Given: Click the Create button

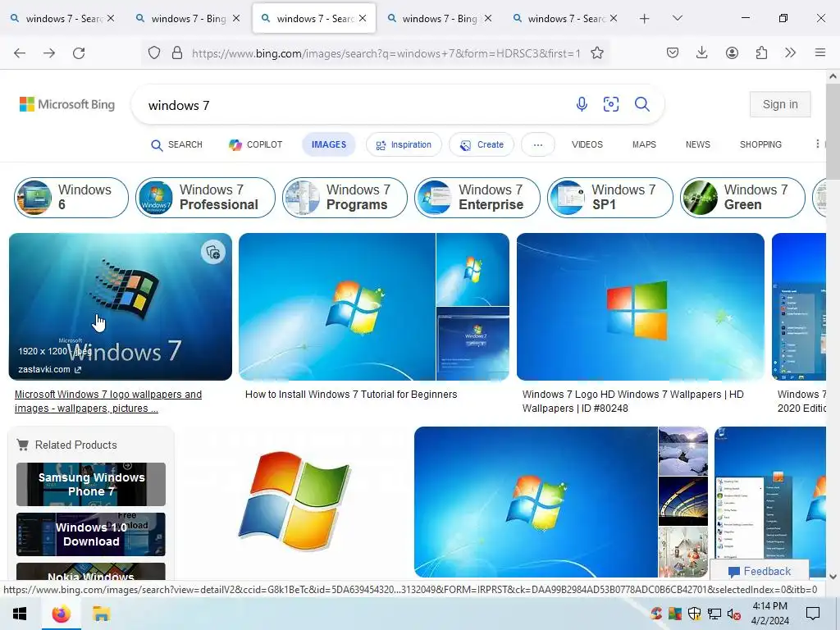Looking at the screenshot, I should tap(482, 144).
